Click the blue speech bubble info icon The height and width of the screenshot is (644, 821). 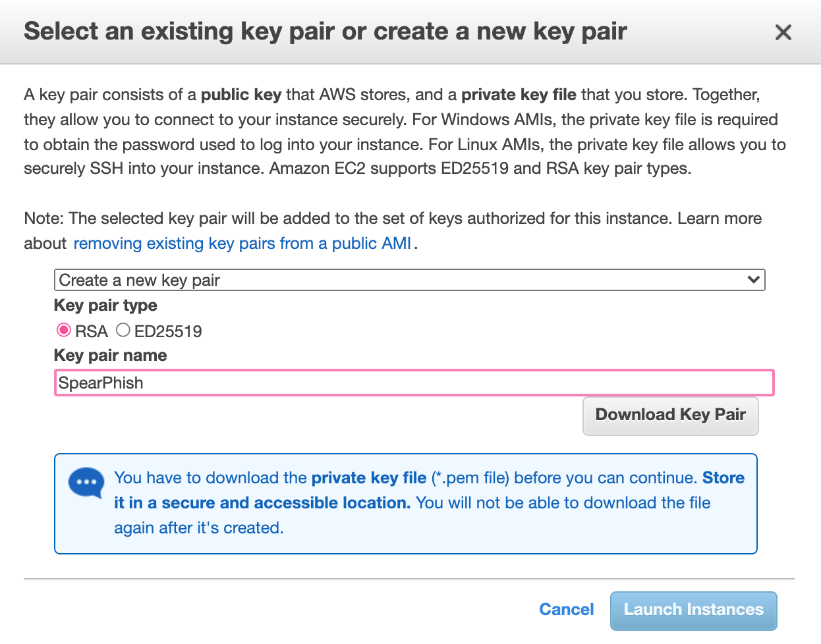pos(86,483)
